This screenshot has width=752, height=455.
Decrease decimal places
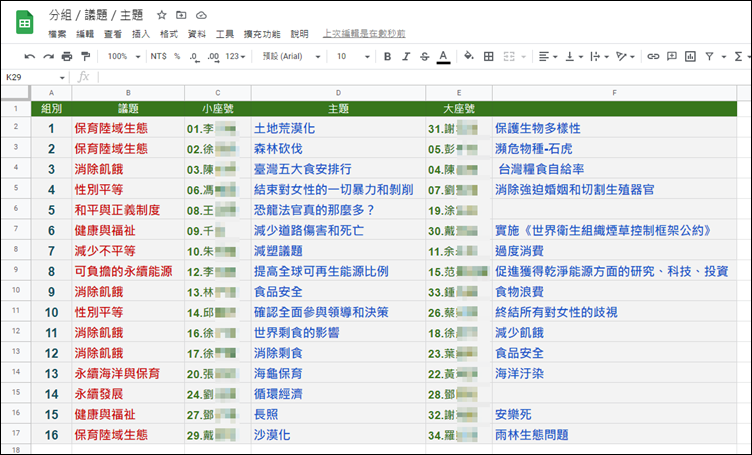click(194, 57)
